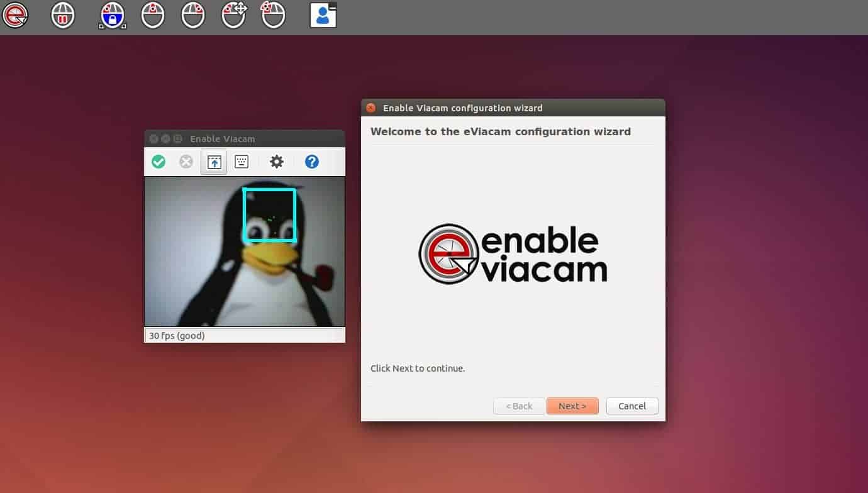
Task: Choose the left-click mouse icon in the click bar
Action: point(153,15)
